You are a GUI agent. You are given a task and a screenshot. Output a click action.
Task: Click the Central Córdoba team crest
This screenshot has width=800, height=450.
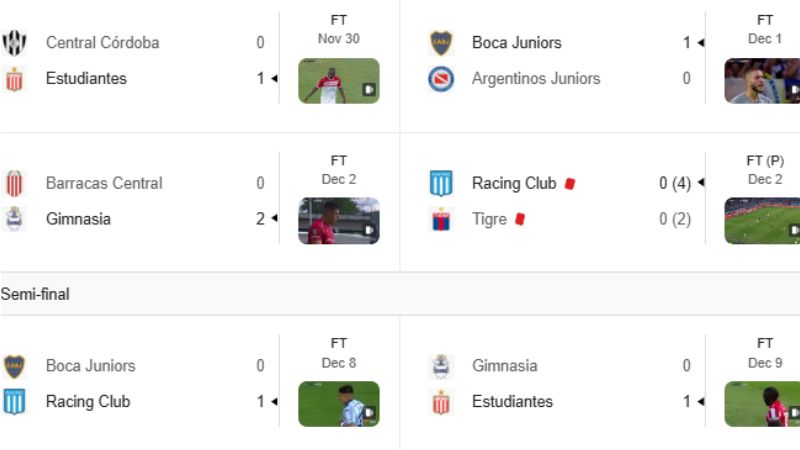15,43
